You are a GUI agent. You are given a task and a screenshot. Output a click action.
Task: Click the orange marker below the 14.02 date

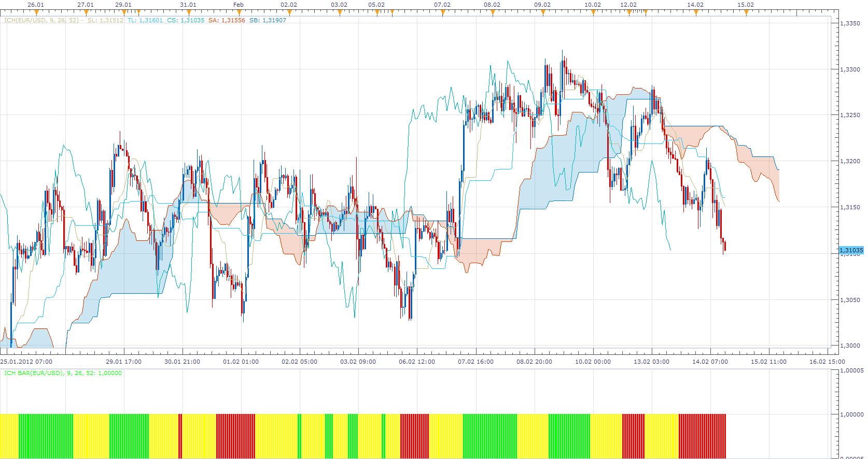click(x=696, y=12)
